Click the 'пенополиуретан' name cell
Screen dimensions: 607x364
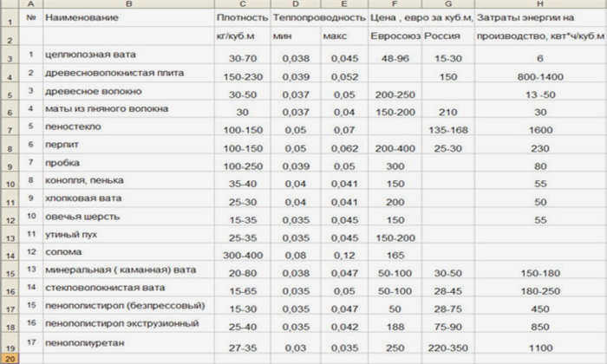pyautogui.click(x=129, y=343)
